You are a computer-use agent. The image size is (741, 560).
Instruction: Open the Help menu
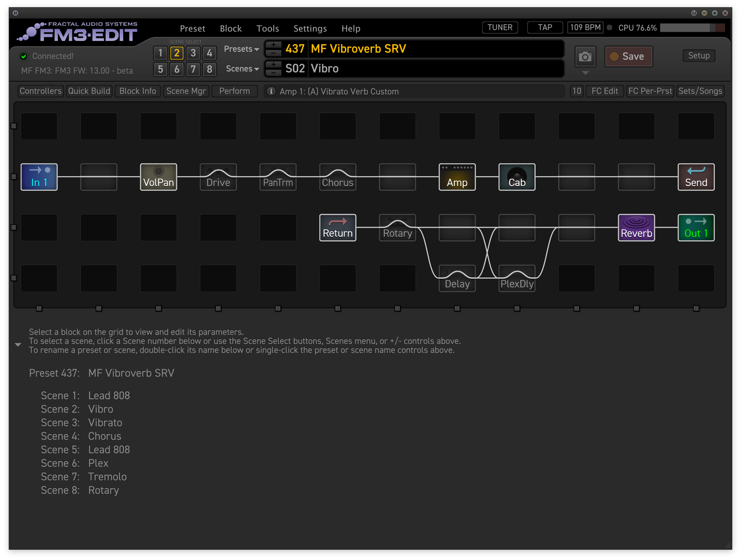point(351,29)
